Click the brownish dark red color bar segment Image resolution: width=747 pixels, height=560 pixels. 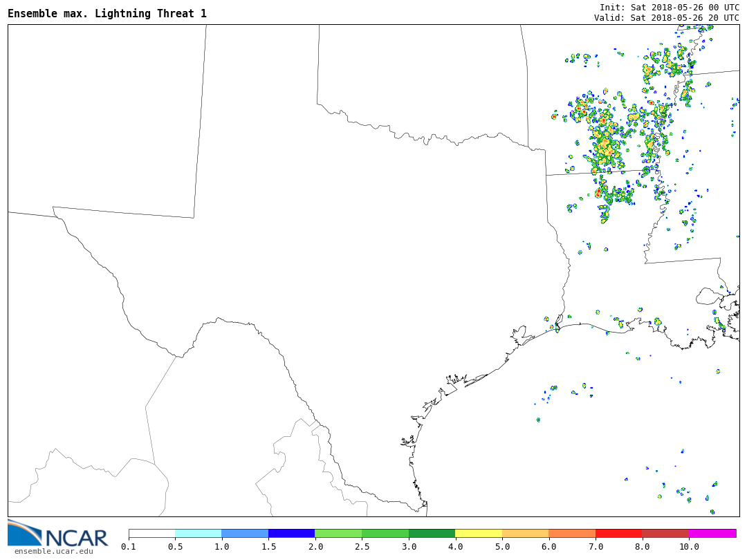tap(665, 533)
